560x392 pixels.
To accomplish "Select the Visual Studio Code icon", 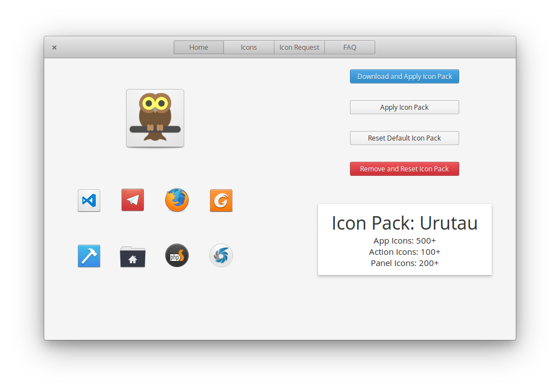I will pyautogui.click(x=88, y=200).
